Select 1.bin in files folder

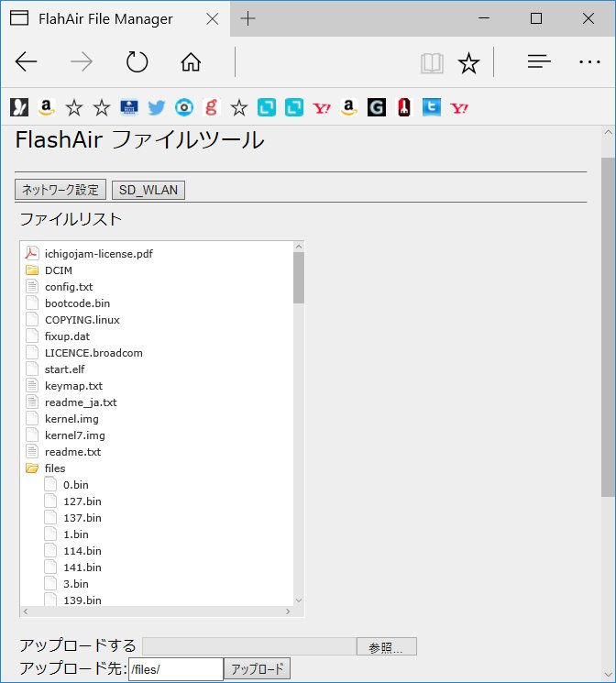click(76, 534)
